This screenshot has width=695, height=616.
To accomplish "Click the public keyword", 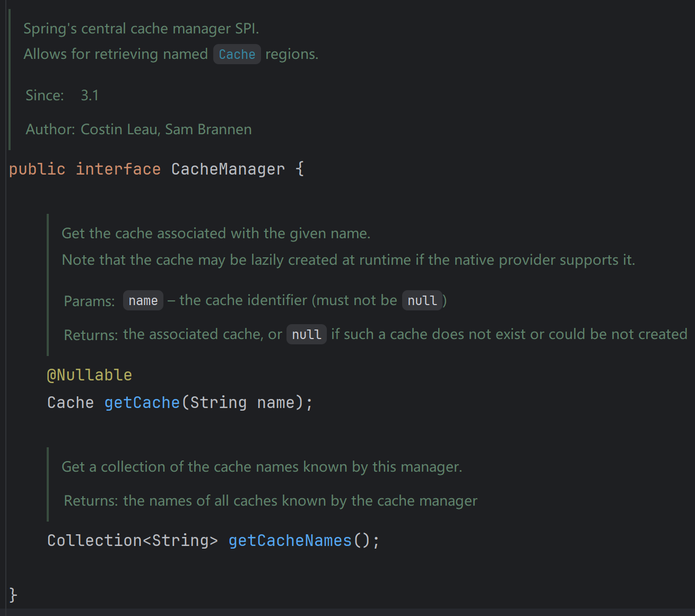I will tap(37, 169).
